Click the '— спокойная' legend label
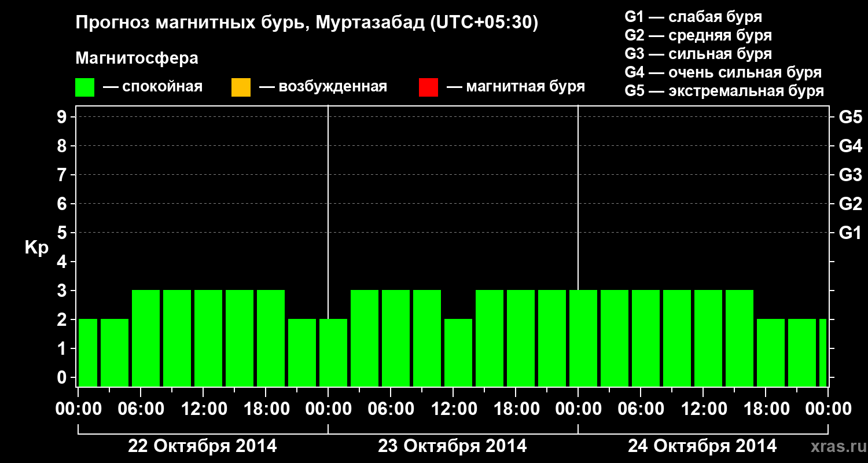This screenshot has width=868, height=463. tap(153, 87)
